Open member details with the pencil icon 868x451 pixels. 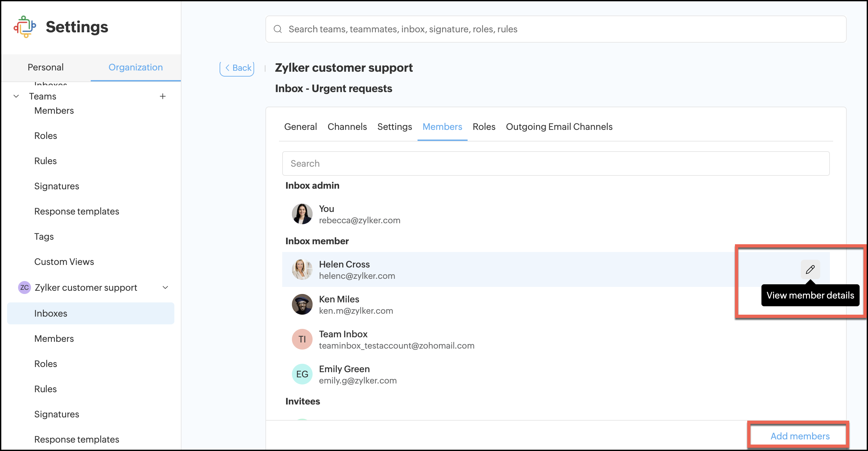(x=811, y=269)
